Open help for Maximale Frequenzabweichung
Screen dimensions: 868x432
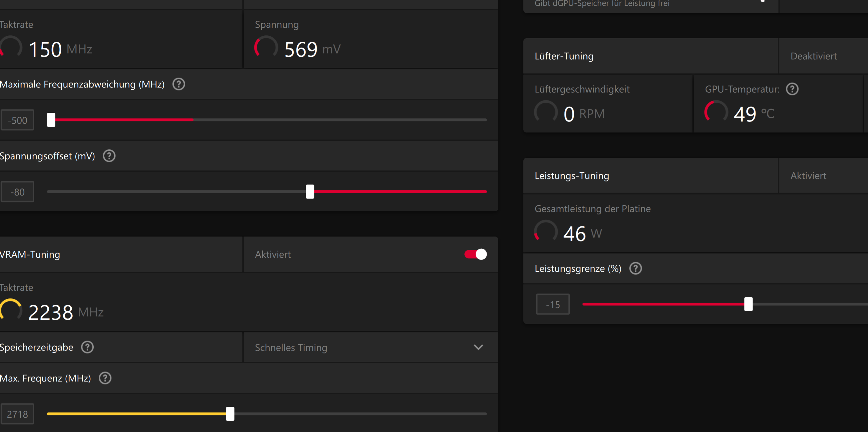pyautogui.click(x=178, y=84)
